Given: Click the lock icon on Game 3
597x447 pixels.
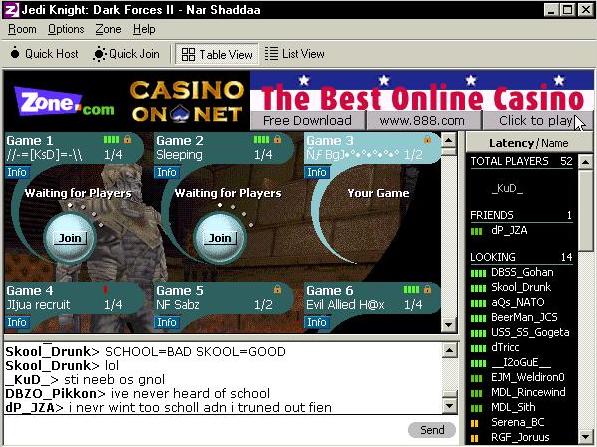Looking at the screenshot, I should point(428,140).
